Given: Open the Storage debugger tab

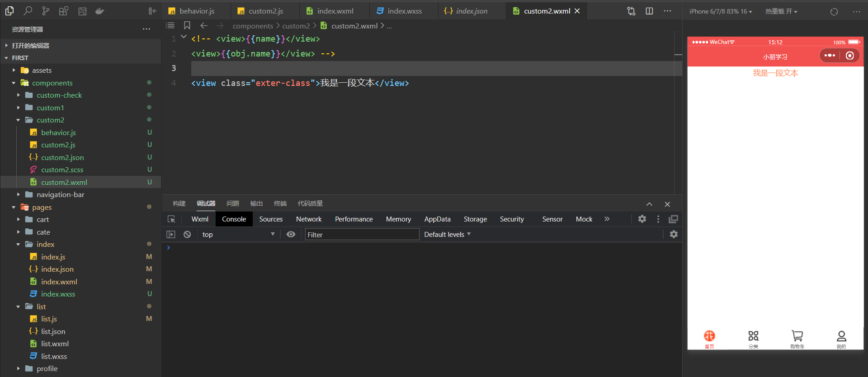Looking at the screenshot, I should click(475, 219).
